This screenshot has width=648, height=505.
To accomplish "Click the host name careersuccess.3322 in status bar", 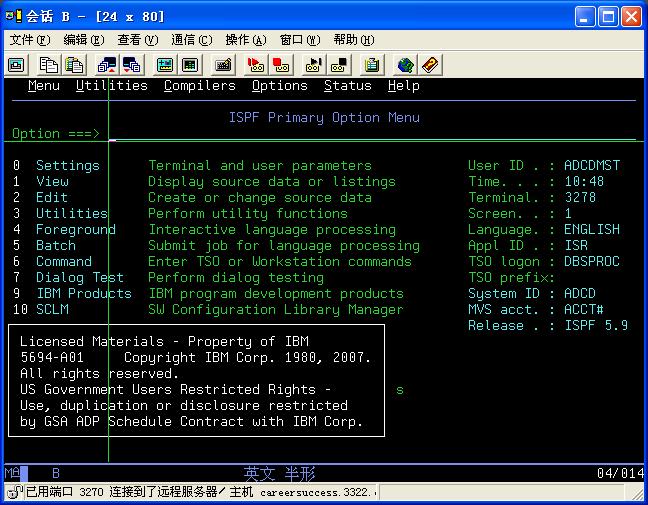I will coord(317,493).
